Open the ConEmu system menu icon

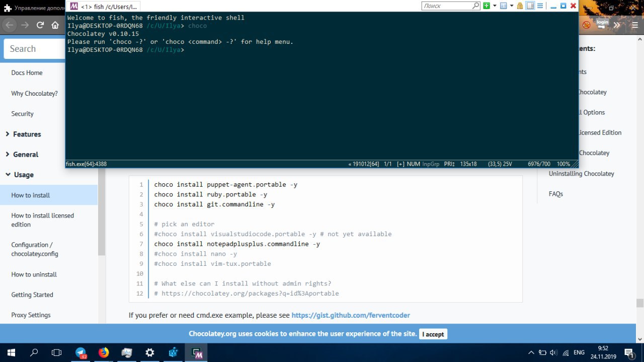pos(540,6)
